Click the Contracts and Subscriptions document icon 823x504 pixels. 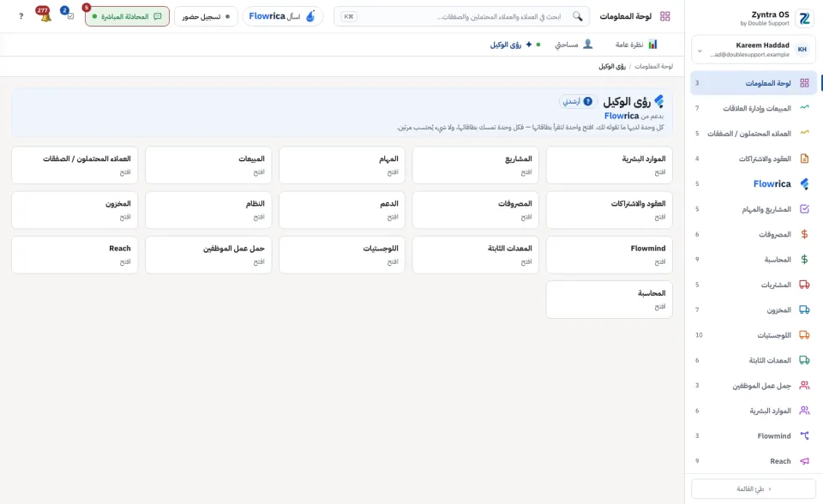804,158
